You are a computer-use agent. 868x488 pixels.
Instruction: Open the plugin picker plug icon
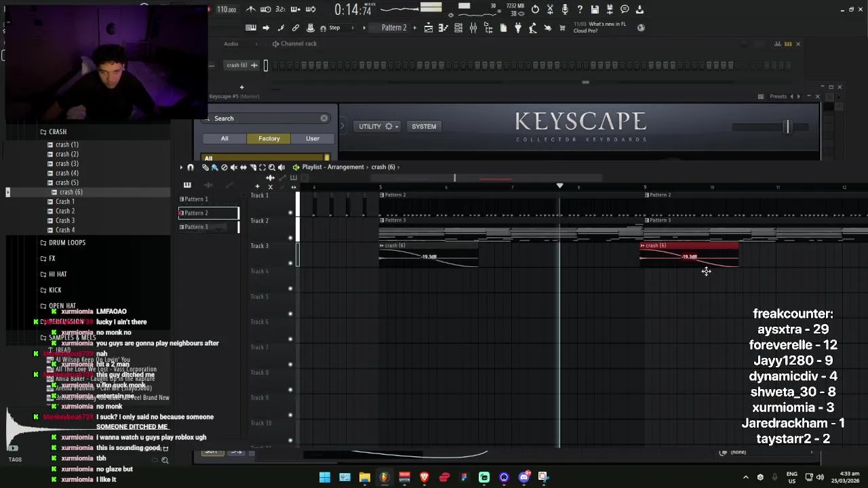coord(517,28)
